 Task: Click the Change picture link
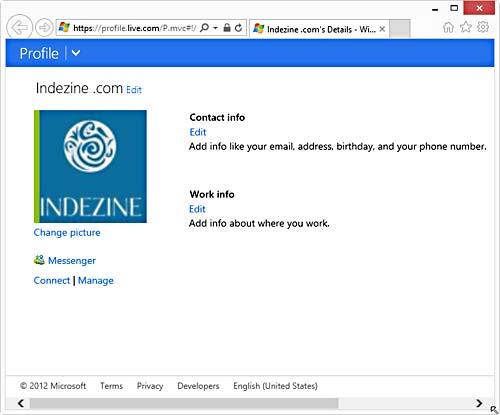[67, 233]
